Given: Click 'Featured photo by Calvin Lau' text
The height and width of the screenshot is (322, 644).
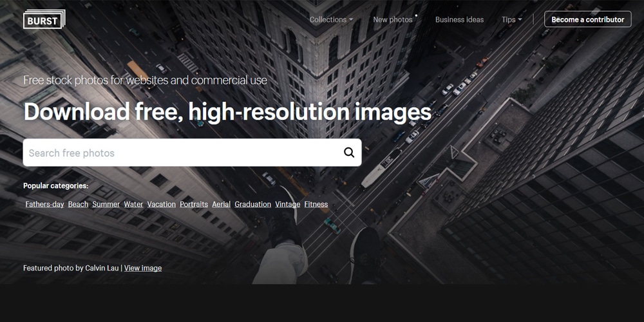Looking at the screenshot, I should pos(71,268).
